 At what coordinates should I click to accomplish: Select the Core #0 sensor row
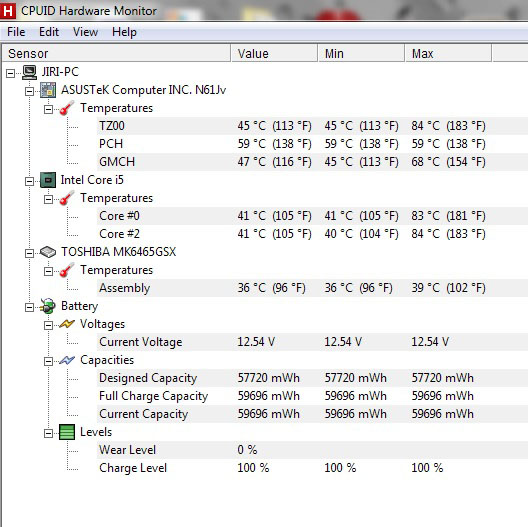312,216
